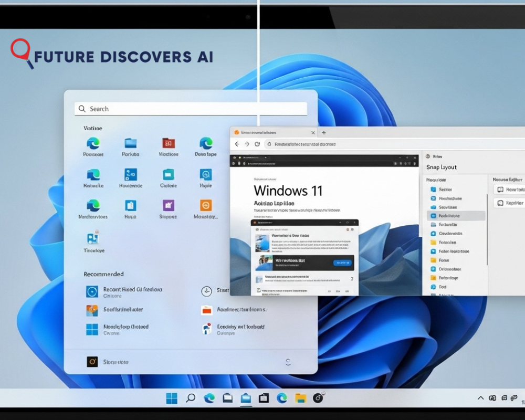This screenshot has width=525, height=420.
Task: Open the orange circular app in pinned grid
Action: (x=206, y=205)
